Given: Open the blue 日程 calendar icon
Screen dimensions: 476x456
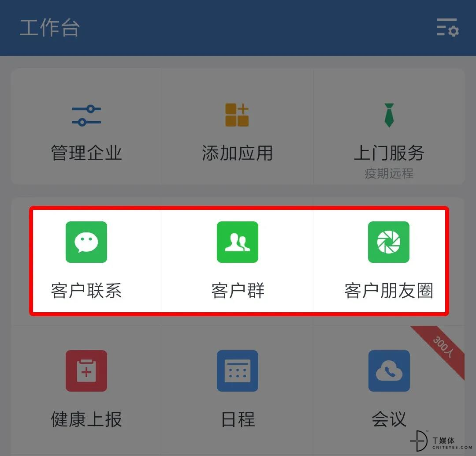Looking at the screenshot, I should [238, 370].
